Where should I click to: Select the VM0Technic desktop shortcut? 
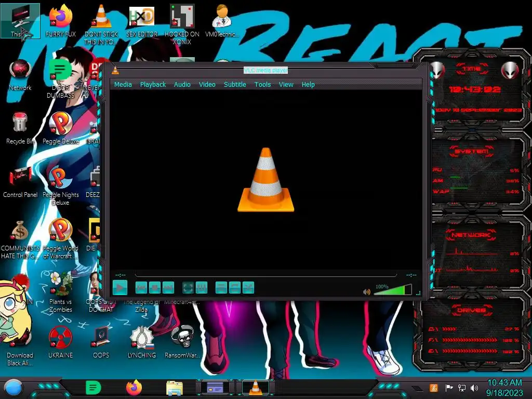click(222, 21)
